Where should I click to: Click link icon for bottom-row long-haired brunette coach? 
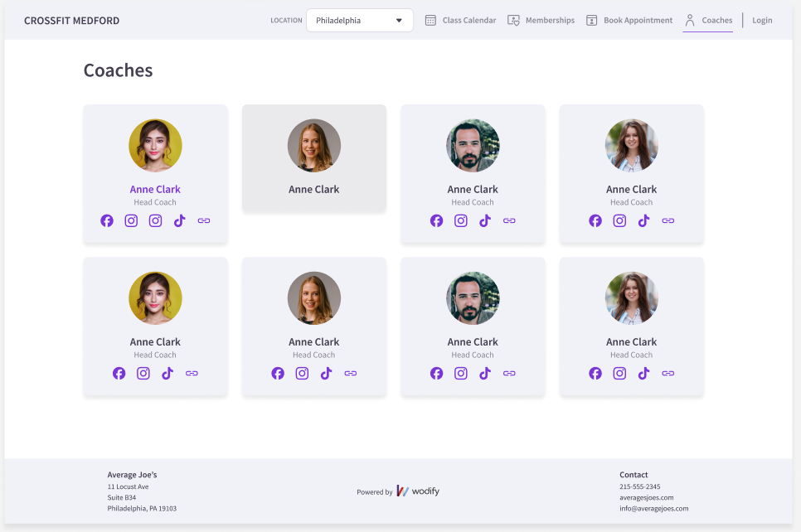tap(668, 373)
